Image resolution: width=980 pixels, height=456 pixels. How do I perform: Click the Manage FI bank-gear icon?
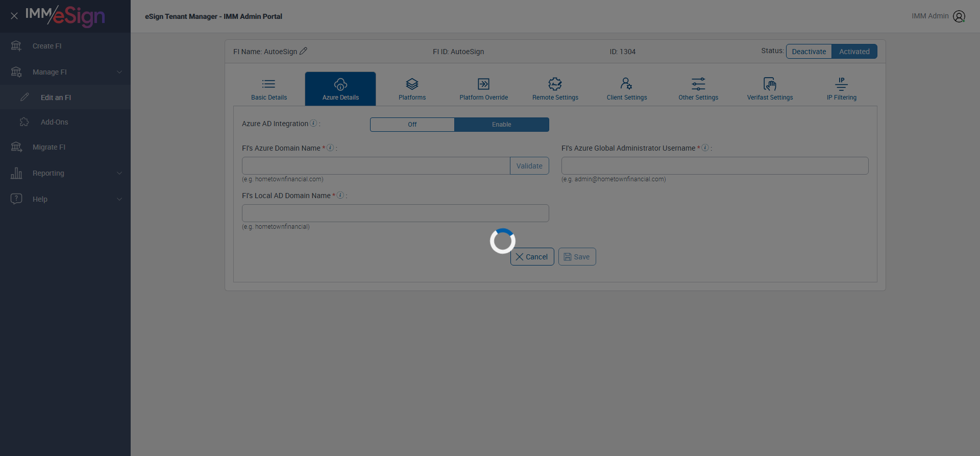pos(16,72)
